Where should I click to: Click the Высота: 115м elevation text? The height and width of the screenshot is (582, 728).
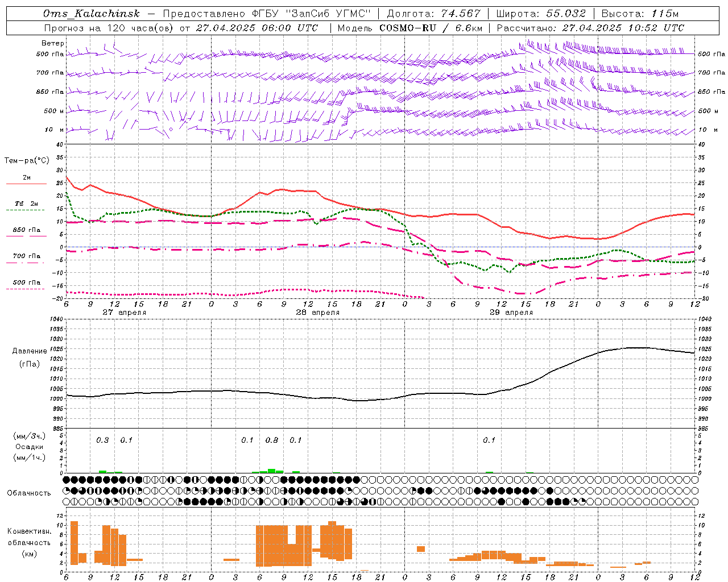point(640,14)
